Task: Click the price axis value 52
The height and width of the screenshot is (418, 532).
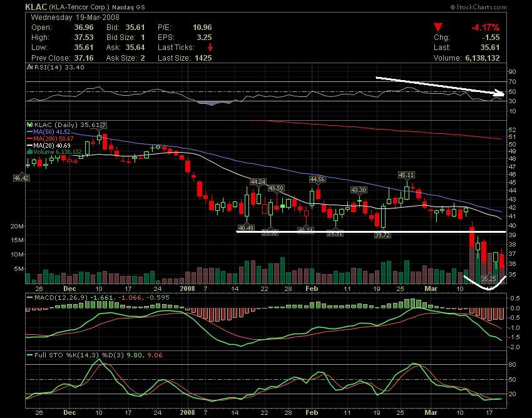Action: point(513,130)
